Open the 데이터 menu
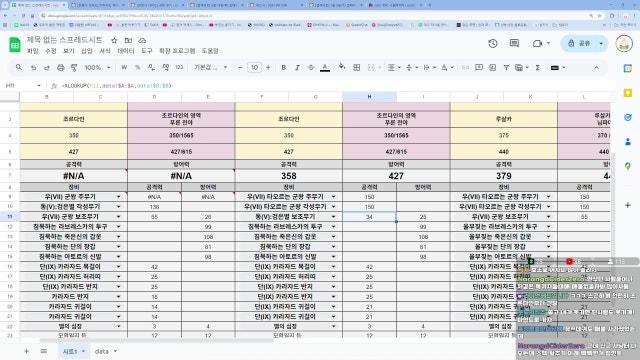The width and height of the screenshot is (640, 360). [x=126, y=51]
